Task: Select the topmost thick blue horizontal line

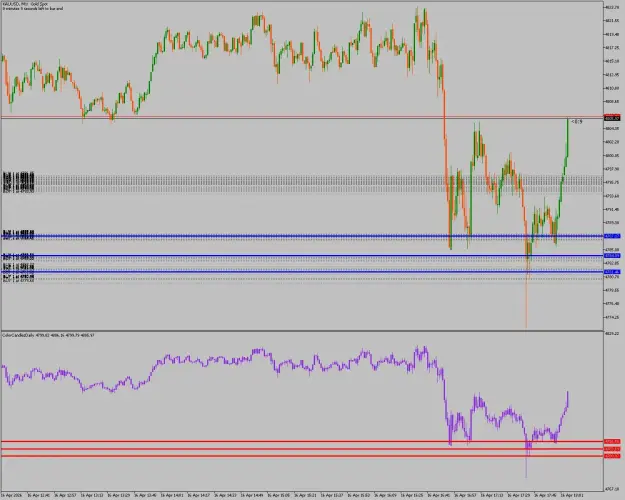Action: 302,236
